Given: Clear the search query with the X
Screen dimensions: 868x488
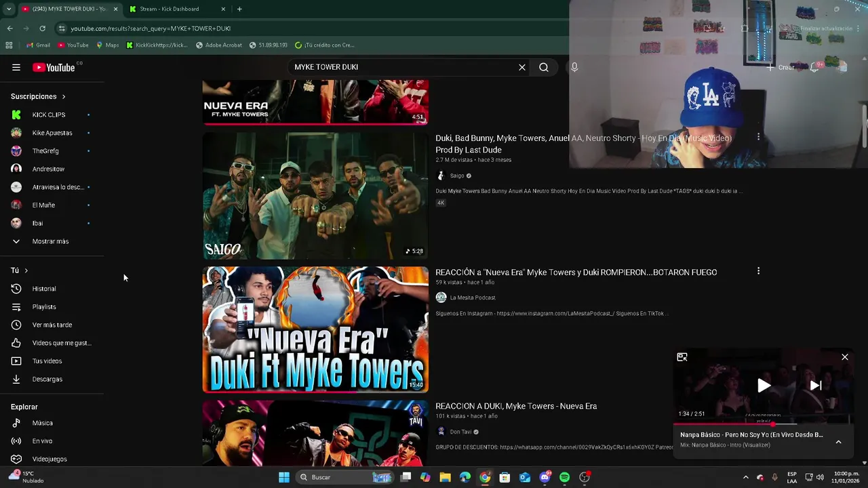Looking at the screenshot, I should point(522,67).
